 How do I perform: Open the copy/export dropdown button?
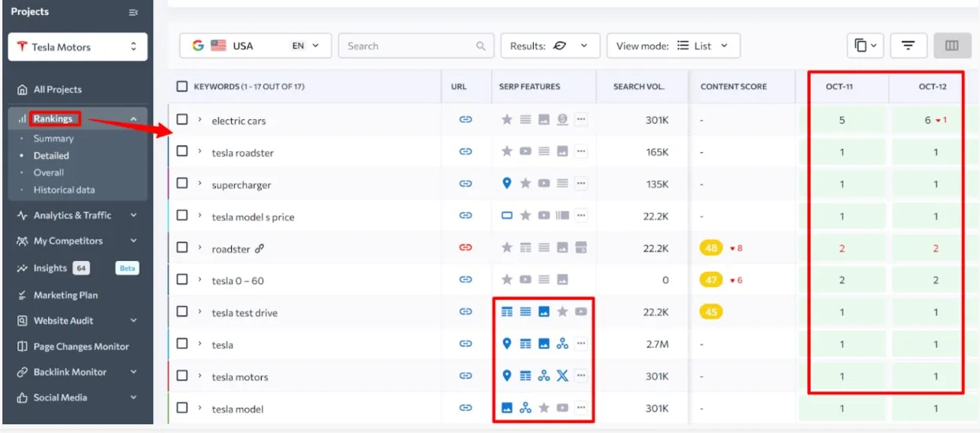[866, 46]
